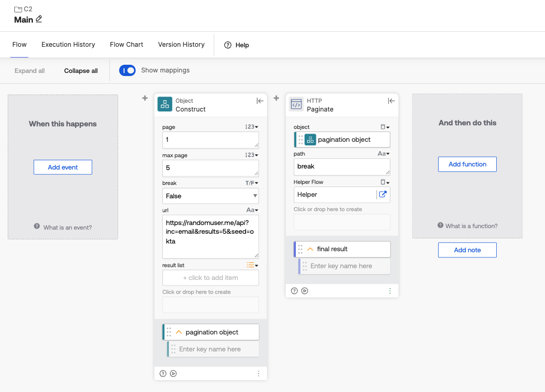Run the Construct card with play icon
This screenshot has height=392, width=545.
(173, 374)
